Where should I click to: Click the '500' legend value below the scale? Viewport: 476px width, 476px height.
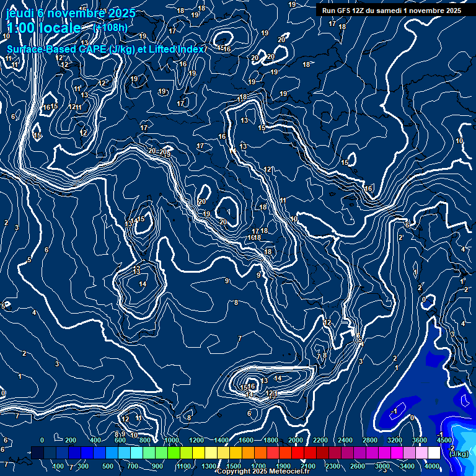[x=108, y=466]
